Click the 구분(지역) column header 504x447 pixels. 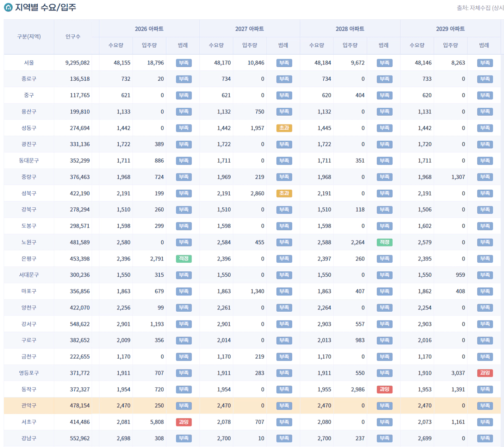pyautogui.click(x=29, y=37)
